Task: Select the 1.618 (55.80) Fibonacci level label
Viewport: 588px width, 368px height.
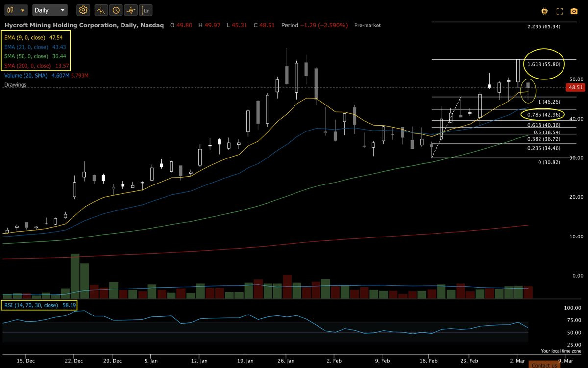Action: pyautogui.click(x=543, y=64)
